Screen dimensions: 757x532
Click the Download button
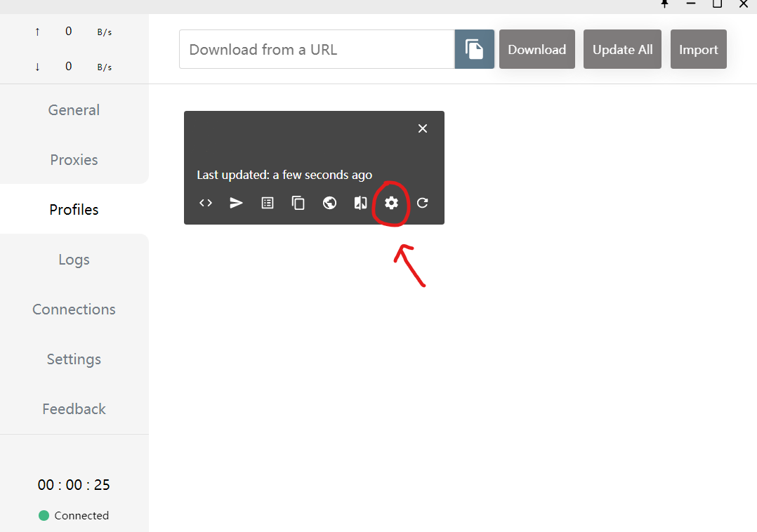point(537,49)
